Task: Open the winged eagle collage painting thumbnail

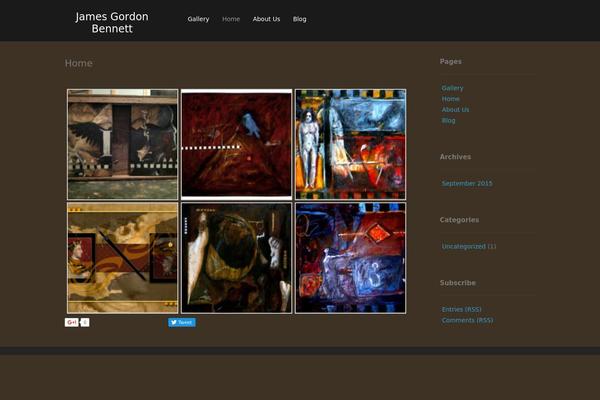Action: click(122, 144)
